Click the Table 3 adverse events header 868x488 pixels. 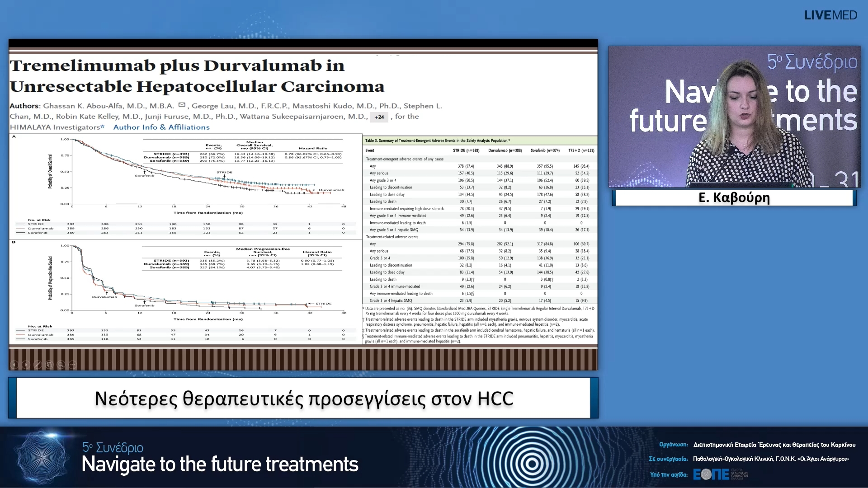click(x=438, y=141)
